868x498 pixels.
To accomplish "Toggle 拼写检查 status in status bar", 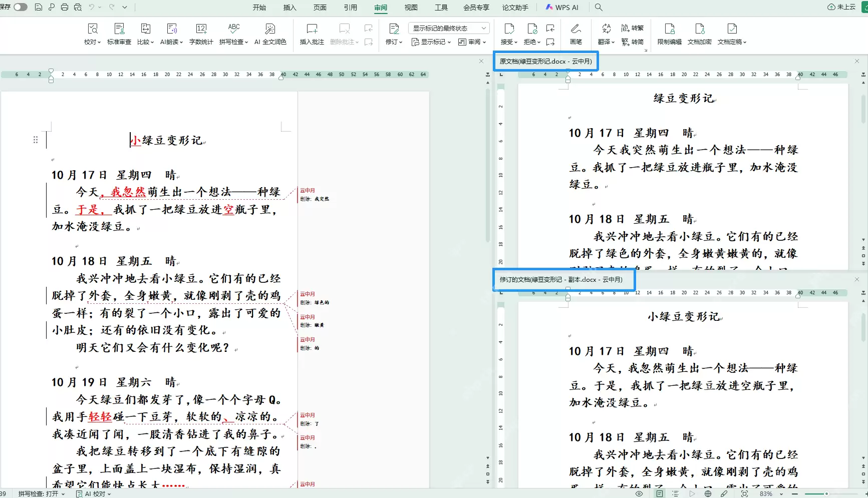I will point(42,493).
